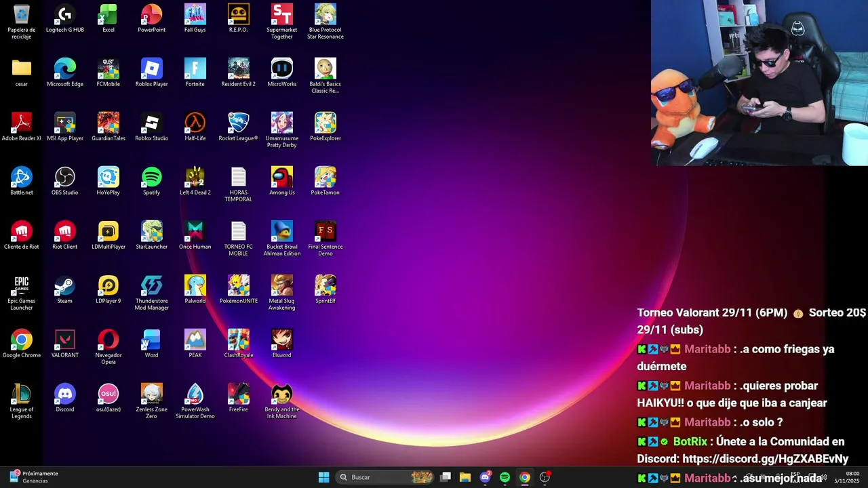868x488 pixels.
Task: Select Left 4 Dead 2 icon
Action: point(195,181)
